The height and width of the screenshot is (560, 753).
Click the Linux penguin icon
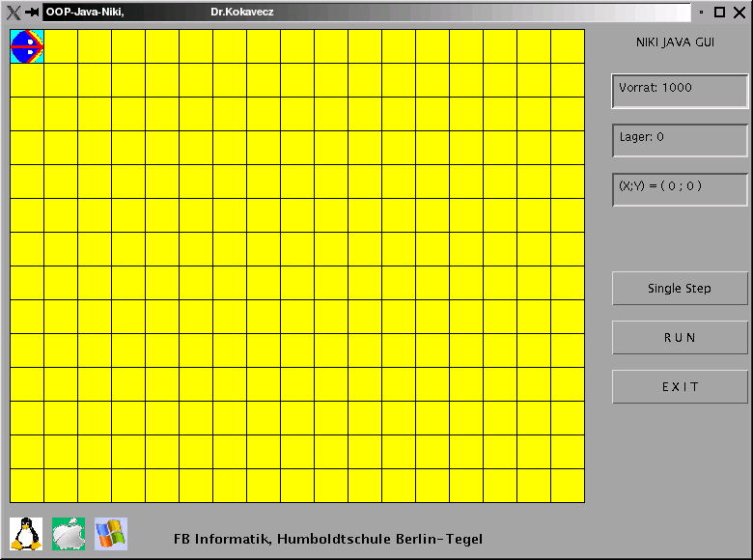pos(26,533)
